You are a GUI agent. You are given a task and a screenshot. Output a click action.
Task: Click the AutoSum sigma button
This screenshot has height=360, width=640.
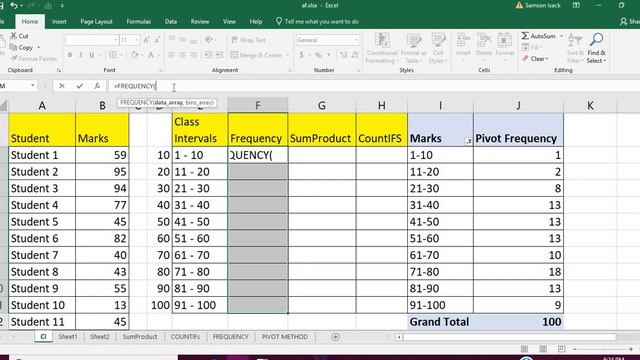(x=538, y=36)
